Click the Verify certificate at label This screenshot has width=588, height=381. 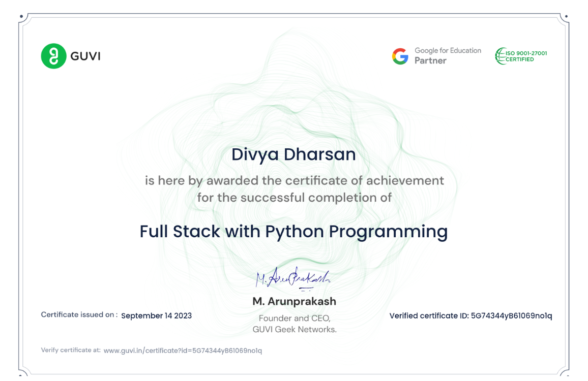point(71,350)
